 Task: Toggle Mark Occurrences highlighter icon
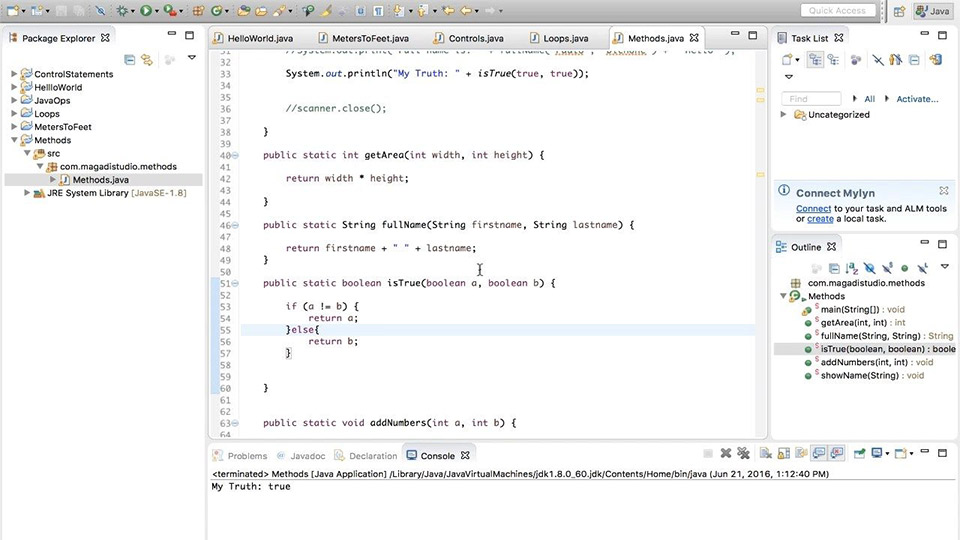tap(326, 10)
